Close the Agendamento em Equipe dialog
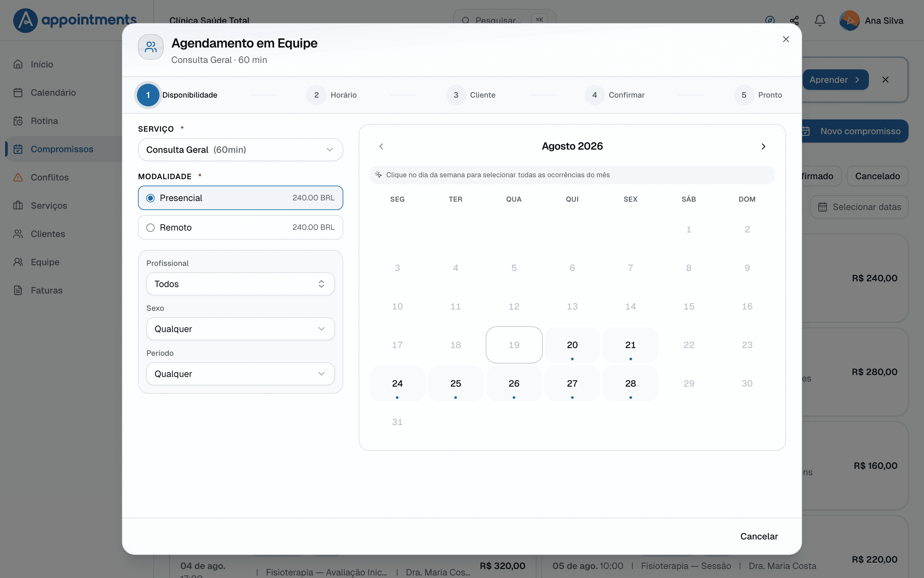Viewport: 924px width, 578px height. pos(786,39)
